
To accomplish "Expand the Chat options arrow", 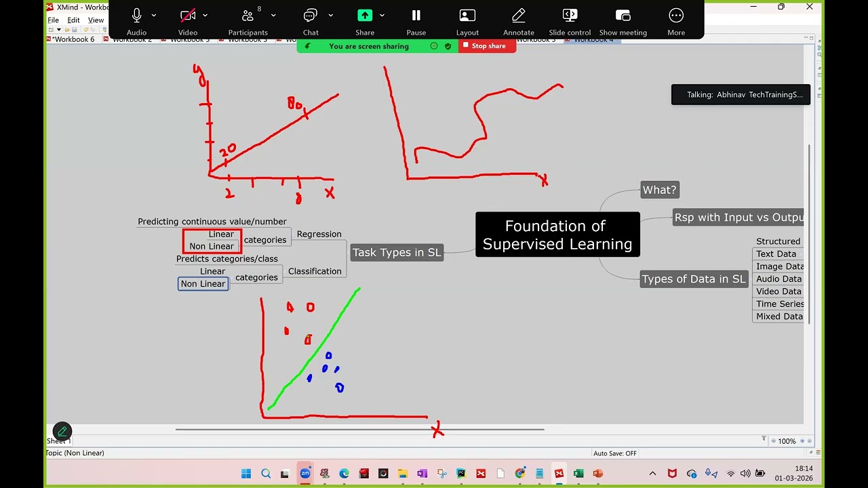I will [331, 15].
